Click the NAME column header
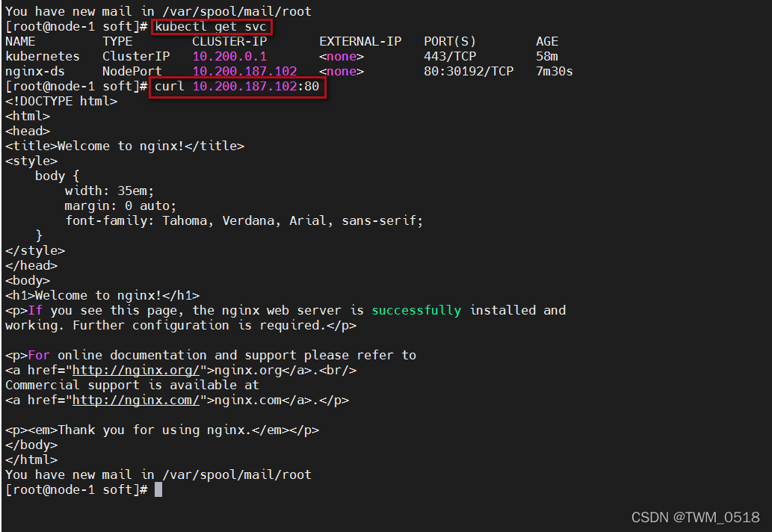Screen dimensions: 772x532 (x=20, y=42)
